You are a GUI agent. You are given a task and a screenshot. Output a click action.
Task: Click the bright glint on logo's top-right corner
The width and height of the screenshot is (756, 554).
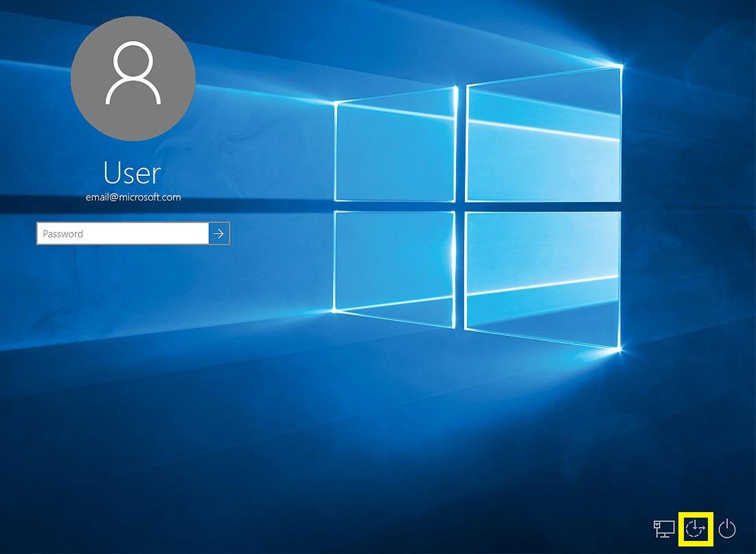click(x=621, y=66)
